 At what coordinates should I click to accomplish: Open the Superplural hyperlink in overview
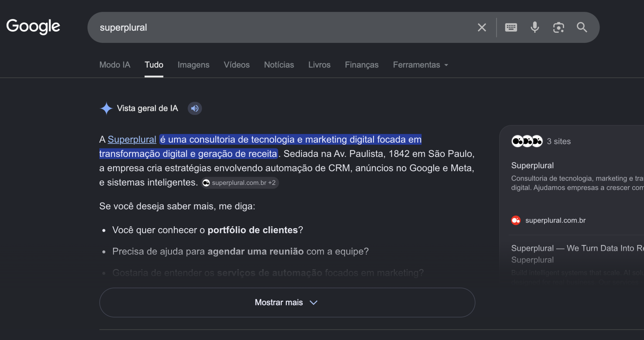click(x=132, y=139)
